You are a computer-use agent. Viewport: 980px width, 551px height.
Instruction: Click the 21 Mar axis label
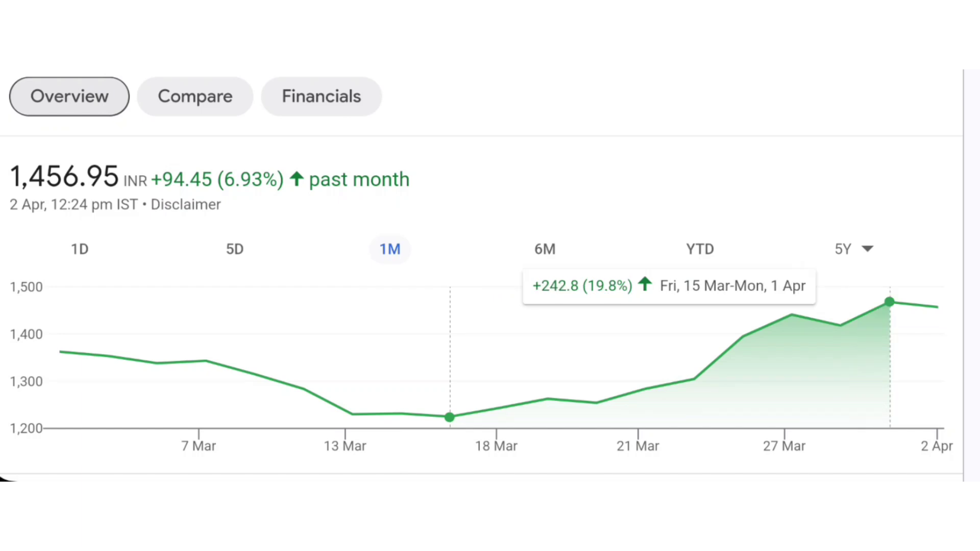(638, 446)
